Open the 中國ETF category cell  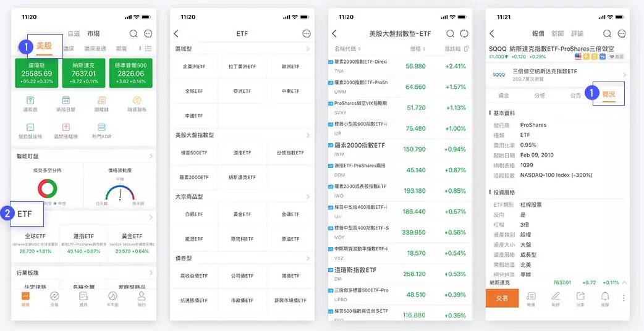[194, 115]
